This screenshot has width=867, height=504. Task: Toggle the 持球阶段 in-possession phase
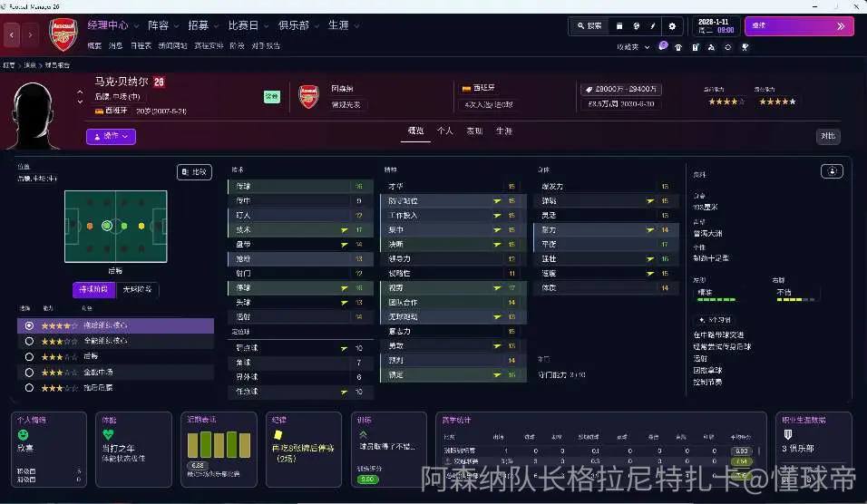point(94,289)
